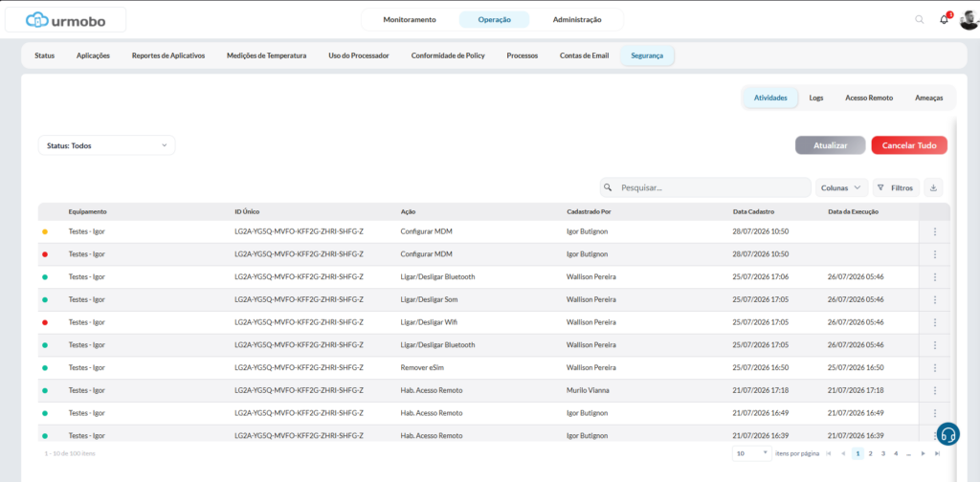Open the notifications bell icon
Image resolution: width=980 pixels, height=482 pixels.
pos(944,20)
